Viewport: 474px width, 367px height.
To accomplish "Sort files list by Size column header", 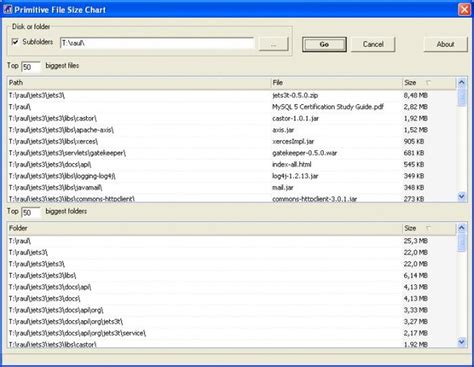I will [x=429, y=83].
